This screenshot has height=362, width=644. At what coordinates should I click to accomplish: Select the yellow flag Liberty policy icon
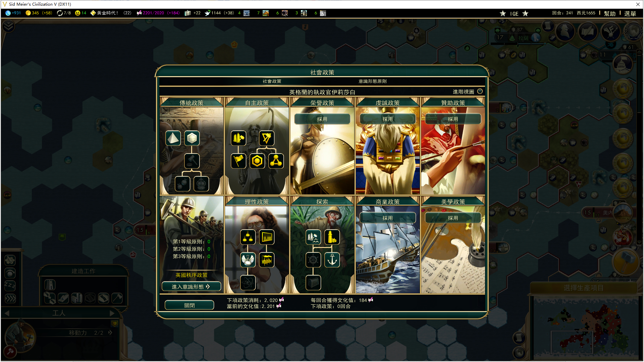pyautogui.click(x=238, y=161)
